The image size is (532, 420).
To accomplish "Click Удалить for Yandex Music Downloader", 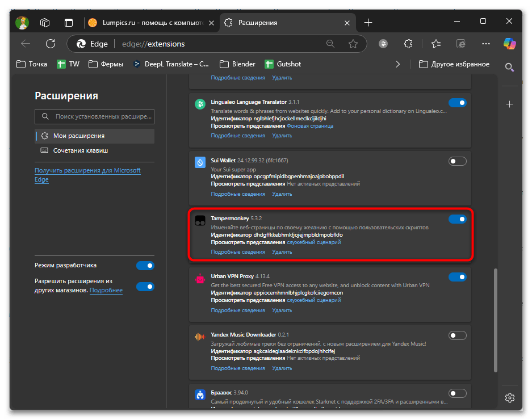I will [x=282, y=368].
